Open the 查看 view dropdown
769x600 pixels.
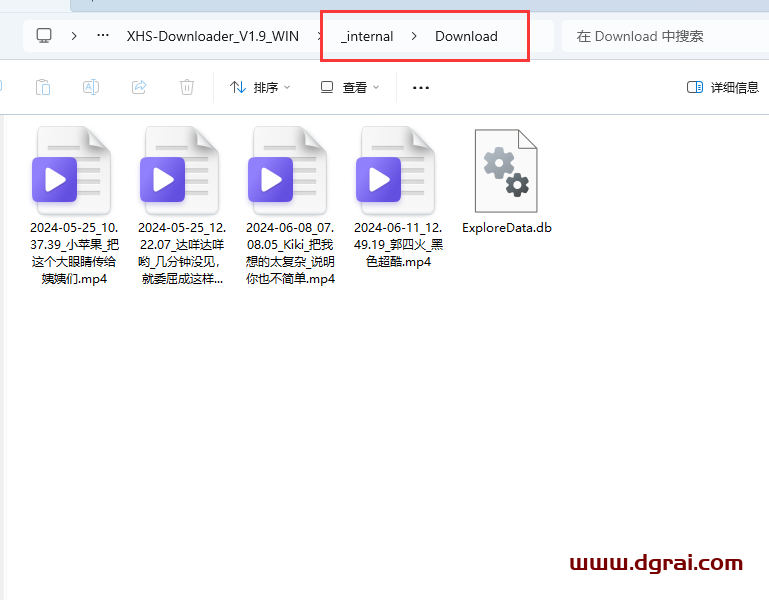click(x=350, y=87)
